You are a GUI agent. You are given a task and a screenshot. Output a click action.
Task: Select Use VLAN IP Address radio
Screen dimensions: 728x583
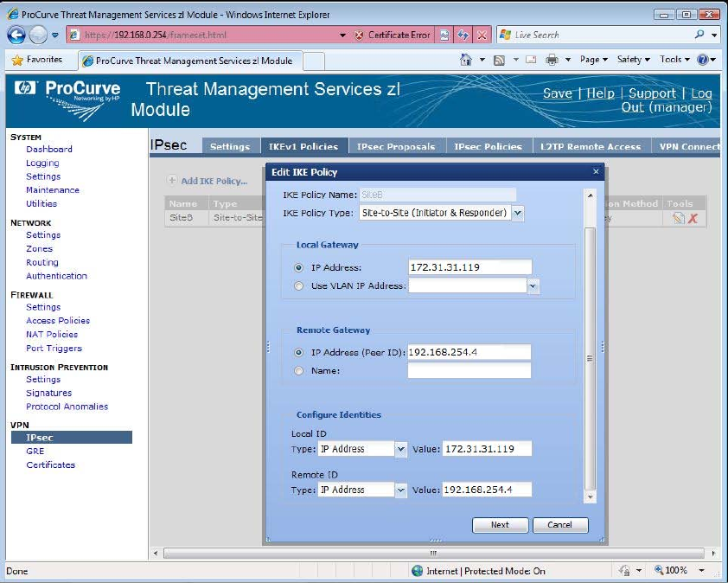[x=298, y=285]
